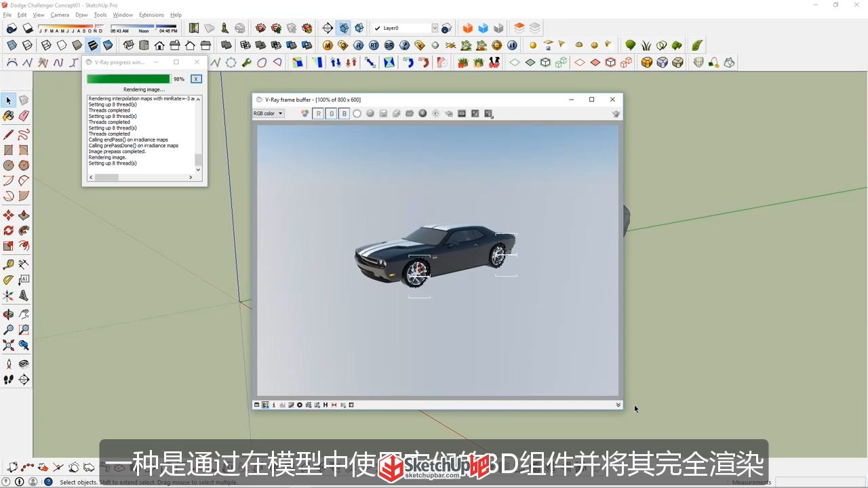Switch to Front view house icon
The width and height of the screenshot is (868, 488).
(159, 45)
